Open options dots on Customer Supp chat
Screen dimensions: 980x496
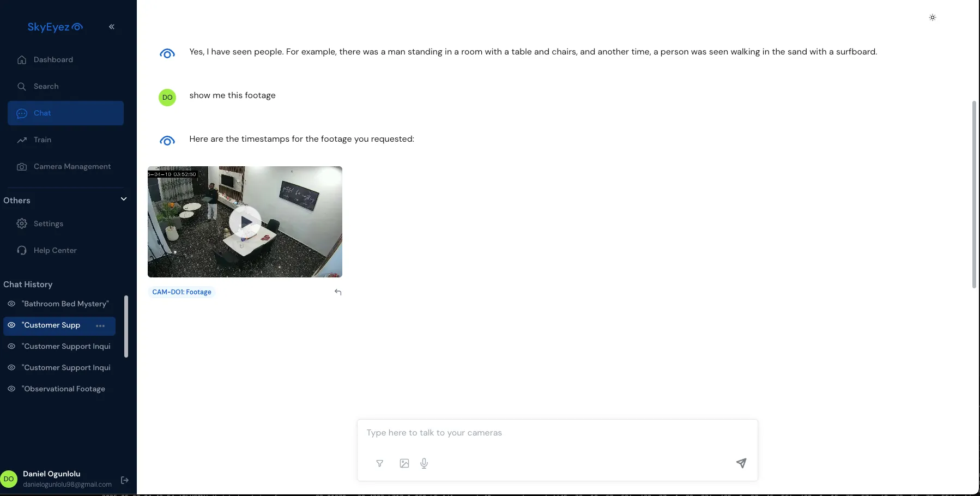tap(100, 326)
